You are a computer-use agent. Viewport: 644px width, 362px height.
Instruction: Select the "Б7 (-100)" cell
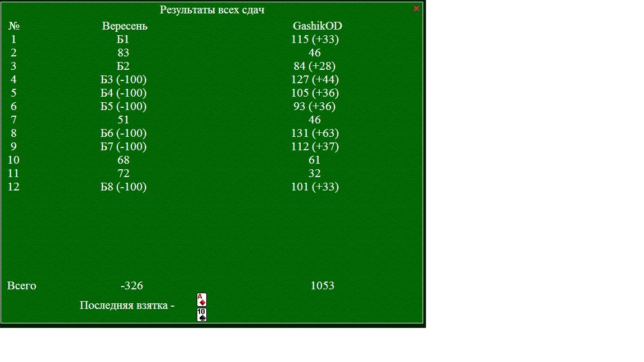click(x=123, y=146)
